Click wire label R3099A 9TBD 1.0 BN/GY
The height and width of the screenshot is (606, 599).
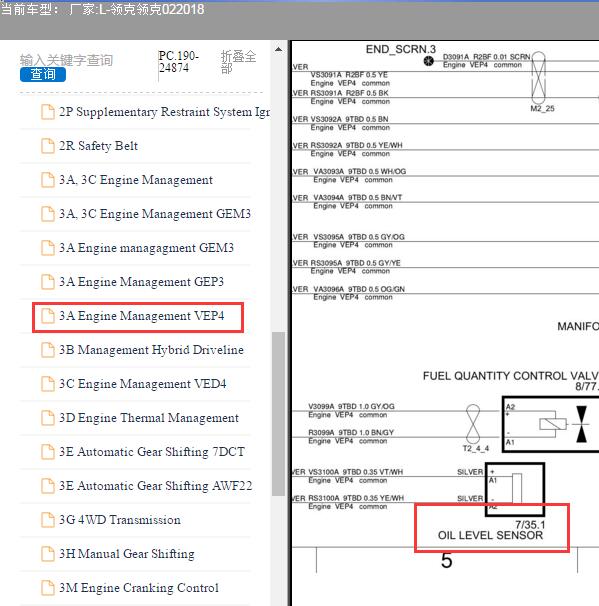pyautogui.click(x=351, y=432)
